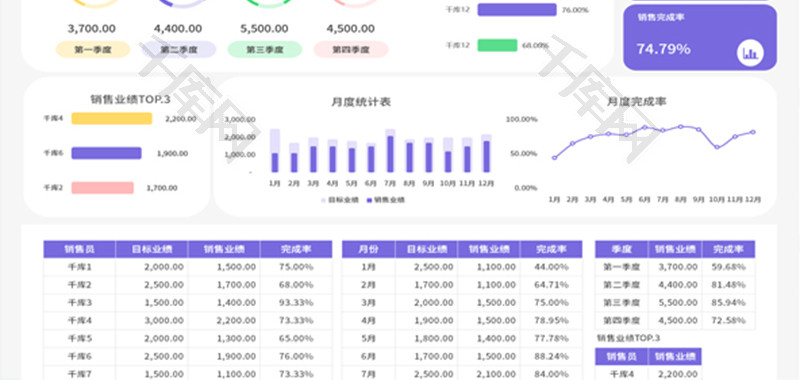Select the 3,000.00 target cell for 千库4
Viewport: 800px width, 380px height.
[x=152, y=320]
